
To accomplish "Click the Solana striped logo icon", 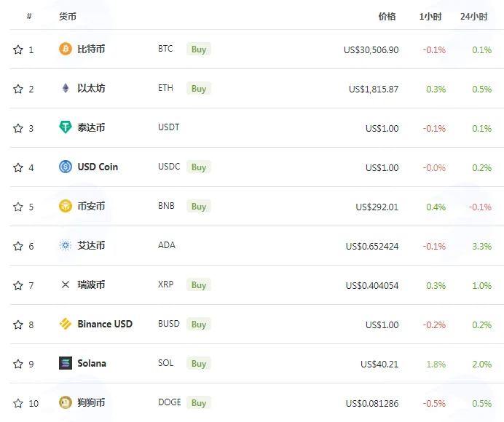I will click(x=66, y=363).
